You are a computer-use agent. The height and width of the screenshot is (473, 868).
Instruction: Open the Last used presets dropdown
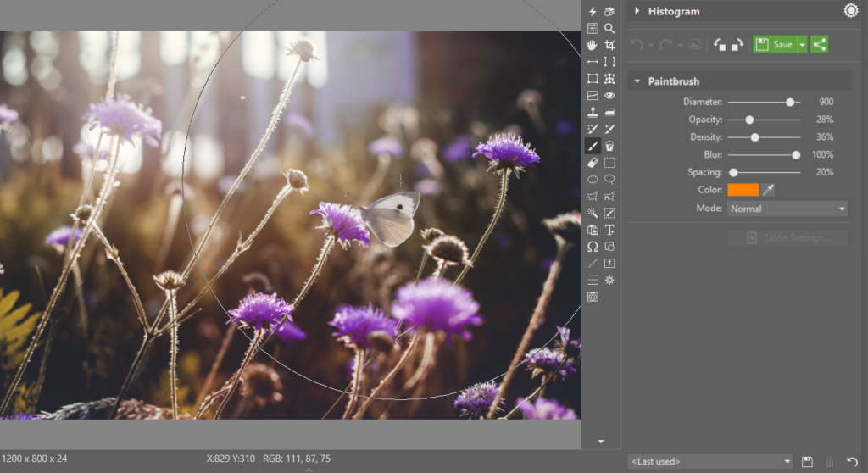pos(710,461)
